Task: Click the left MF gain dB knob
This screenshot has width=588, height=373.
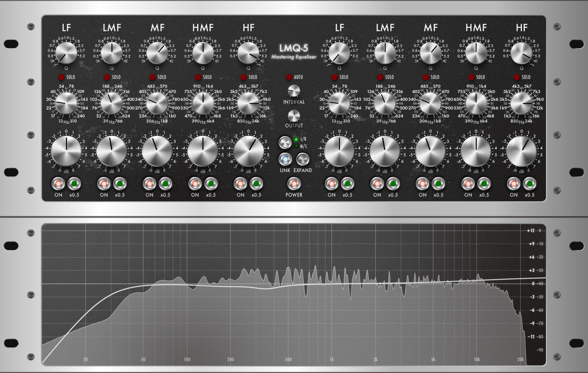Action: (157, 151)
